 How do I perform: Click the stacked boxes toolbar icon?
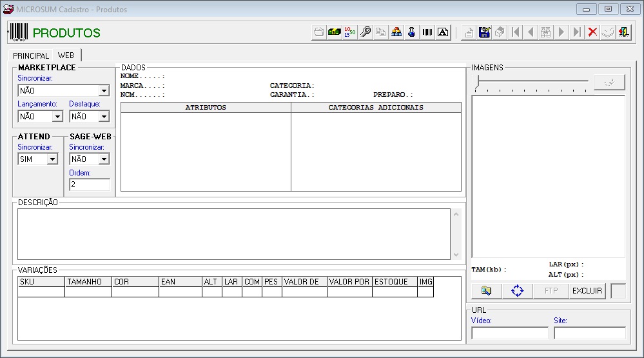pos(396,32)
